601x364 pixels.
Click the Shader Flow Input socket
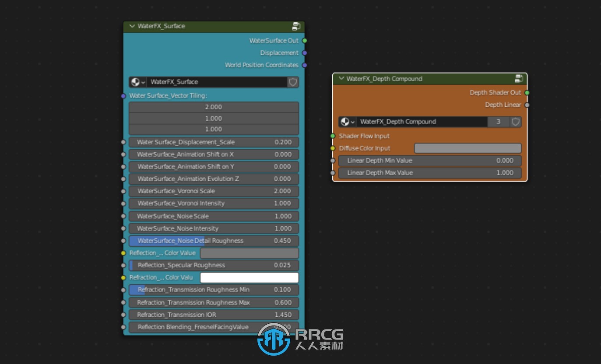pyautogui.click(x=333, y=136)
